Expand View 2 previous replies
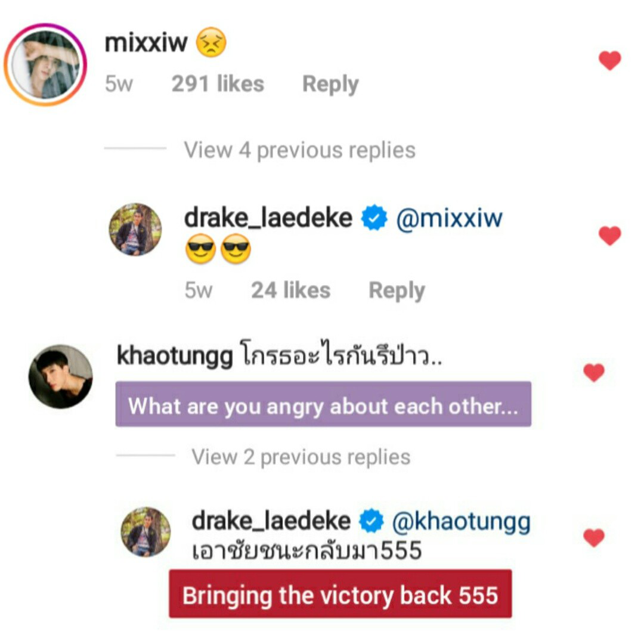The height and width of the screenshot is (644, 644). [301, 457]
